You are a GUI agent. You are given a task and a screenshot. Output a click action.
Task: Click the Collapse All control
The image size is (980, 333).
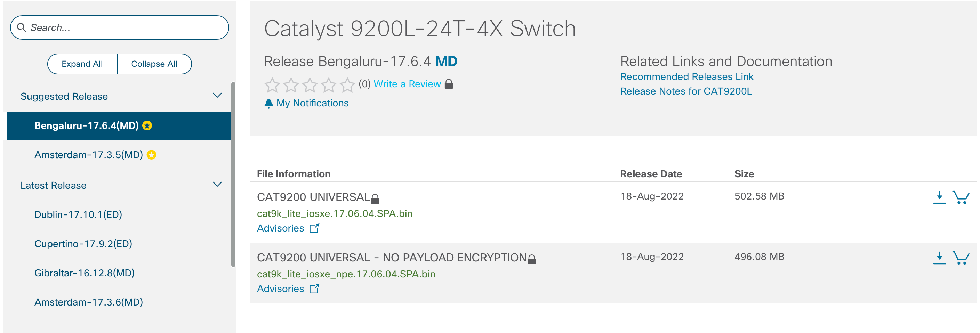tap(154, 64)
